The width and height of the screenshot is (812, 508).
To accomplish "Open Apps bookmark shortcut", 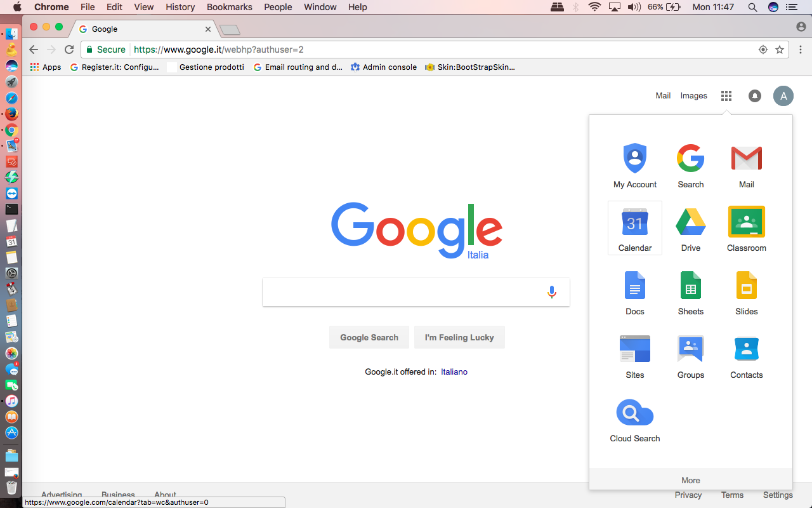I will 46,67.
